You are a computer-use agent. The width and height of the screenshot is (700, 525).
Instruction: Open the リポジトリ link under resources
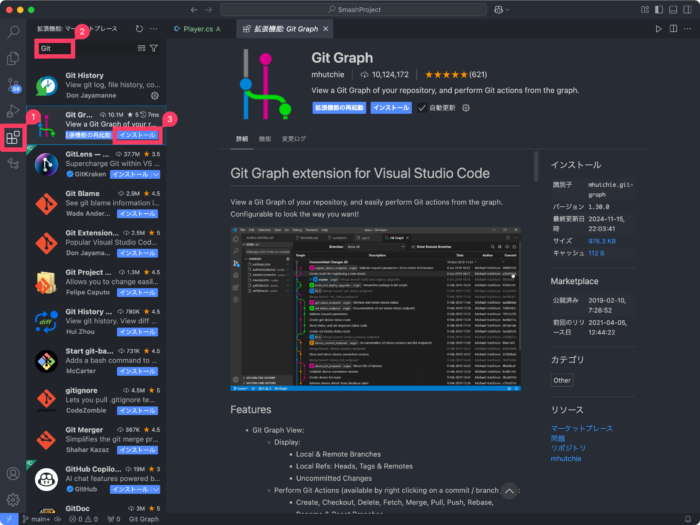568,449
